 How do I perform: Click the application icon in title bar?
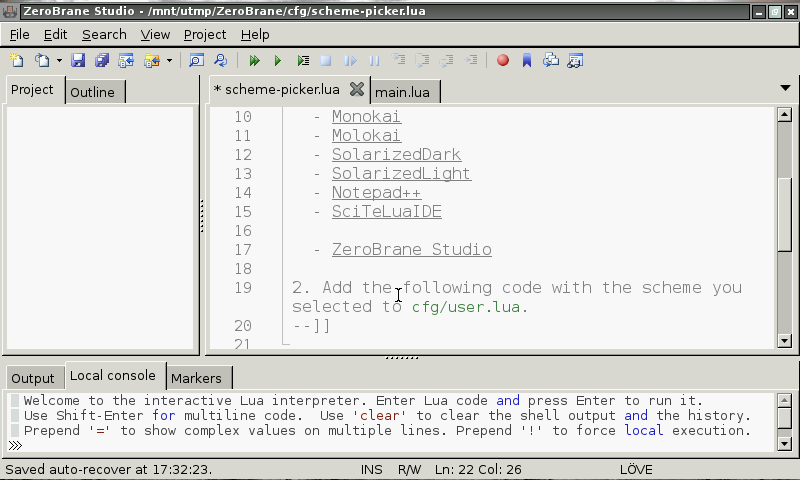click(x=10, y=11)
